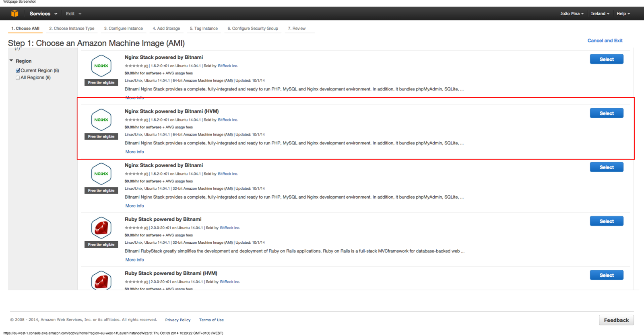Select Ruby Stack powered by Bitnami (HVM)
644x335 pixels.
[607, 275]
